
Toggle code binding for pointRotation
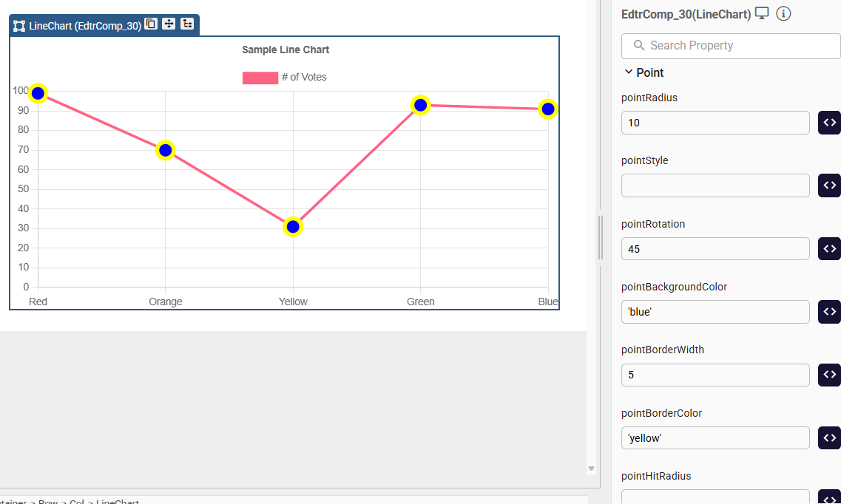click(x=829, y=249)
